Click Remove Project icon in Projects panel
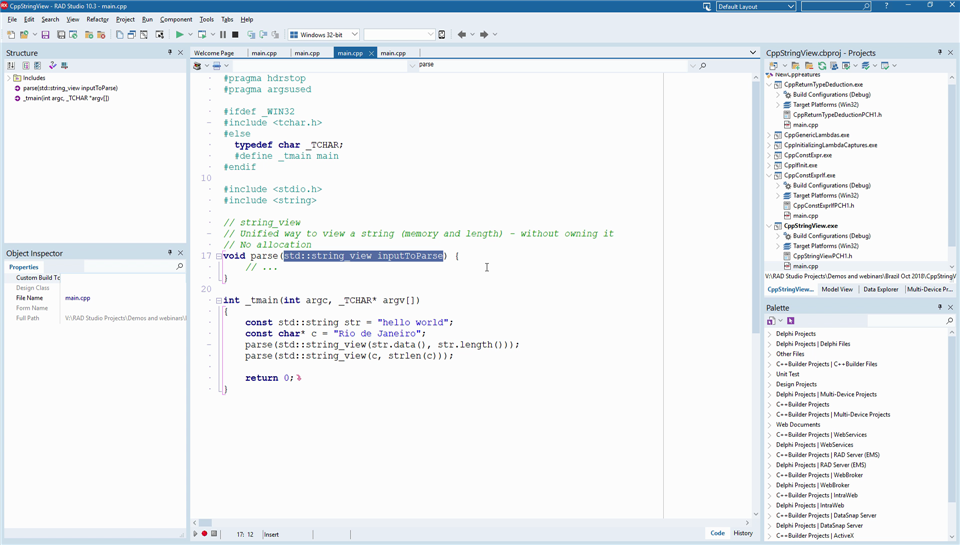960x545 pixels. point(809,66)
